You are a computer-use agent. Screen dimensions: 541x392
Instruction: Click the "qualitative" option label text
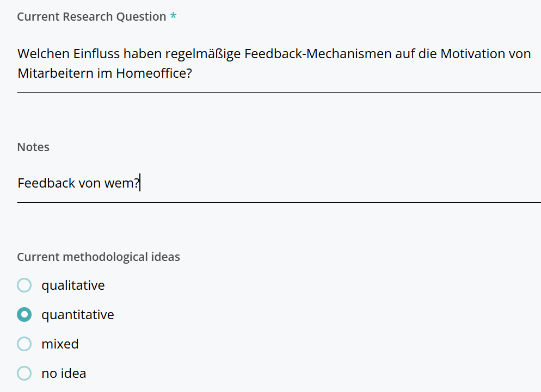(x=73, y=285)
